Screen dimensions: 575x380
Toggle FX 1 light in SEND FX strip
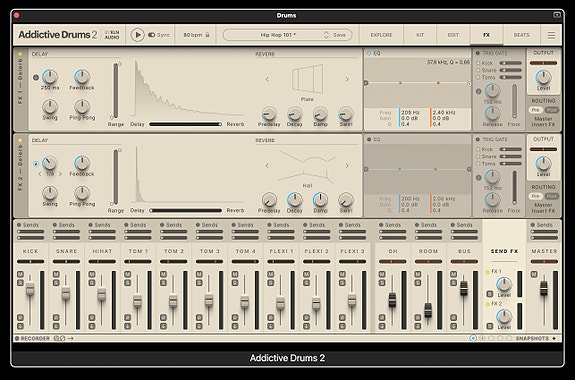pyautogui.click(x=487, y=272)
